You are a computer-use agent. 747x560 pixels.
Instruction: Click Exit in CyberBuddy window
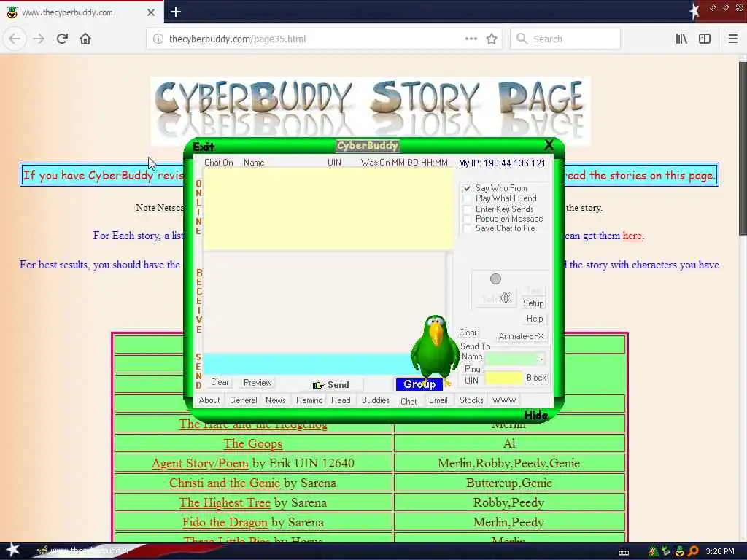point(204,147)
